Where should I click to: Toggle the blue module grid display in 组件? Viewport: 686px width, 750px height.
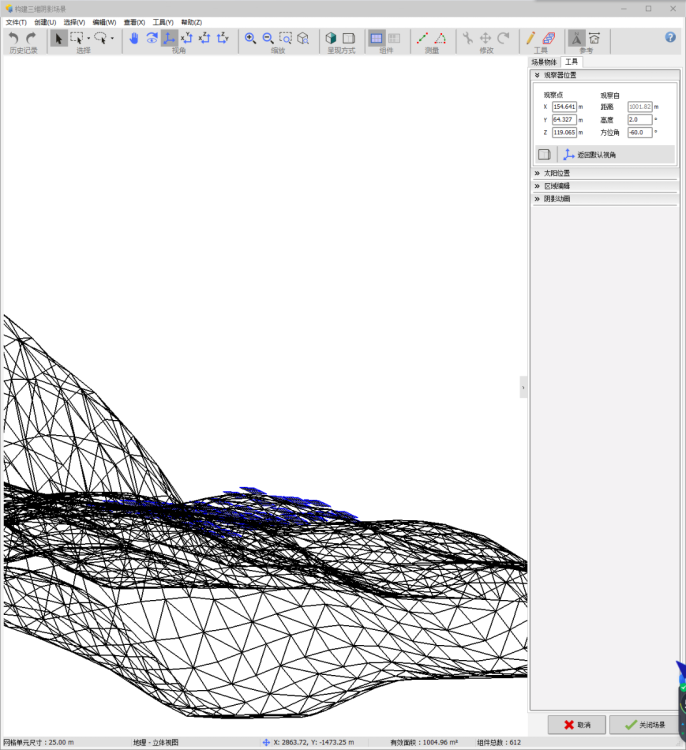click(376, 38)
